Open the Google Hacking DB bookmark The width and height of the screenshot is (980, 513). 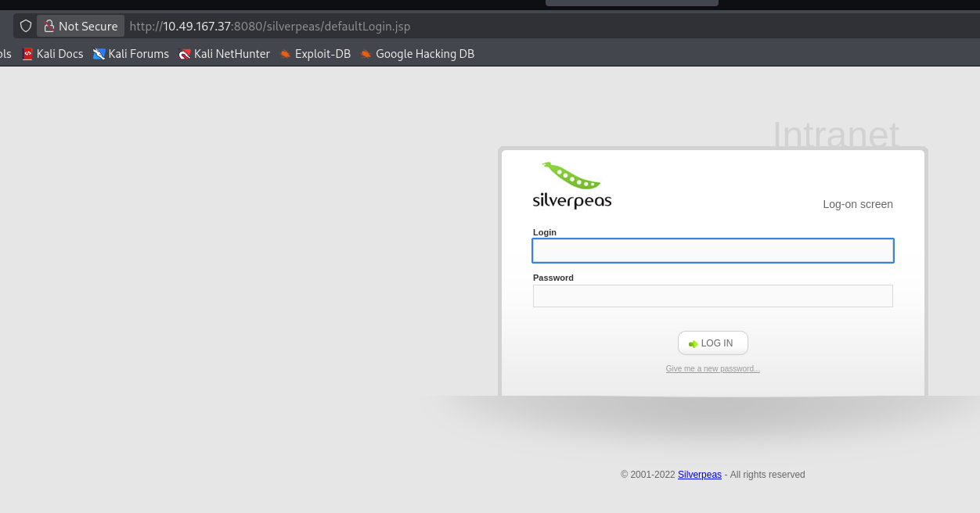[x=417, y=54]
